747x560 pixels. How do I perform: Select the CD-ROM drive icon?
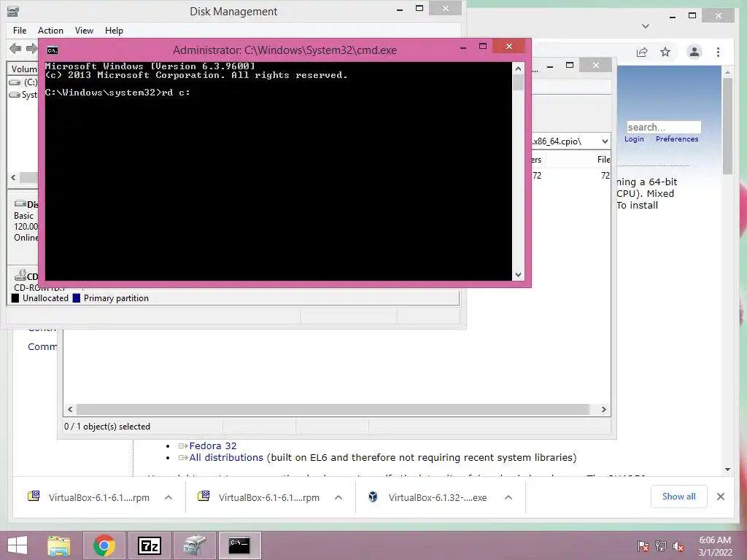(20, 275)
